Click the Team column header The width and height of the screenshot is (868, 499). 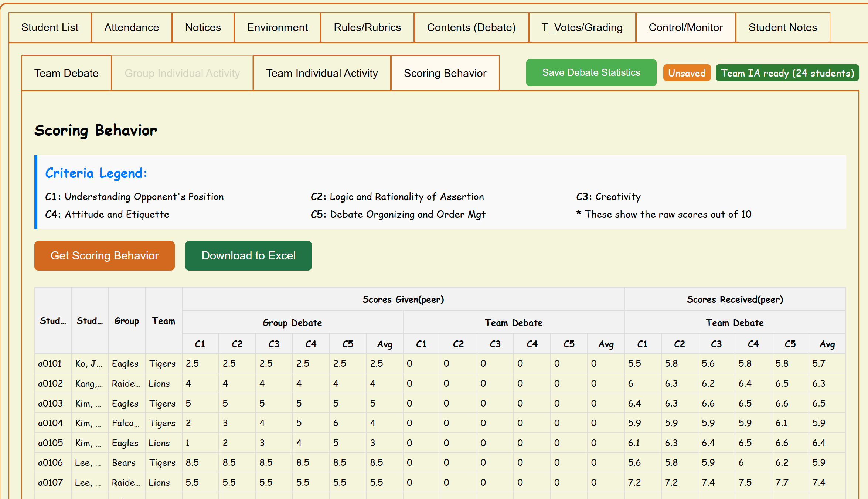tap(163, 321)
